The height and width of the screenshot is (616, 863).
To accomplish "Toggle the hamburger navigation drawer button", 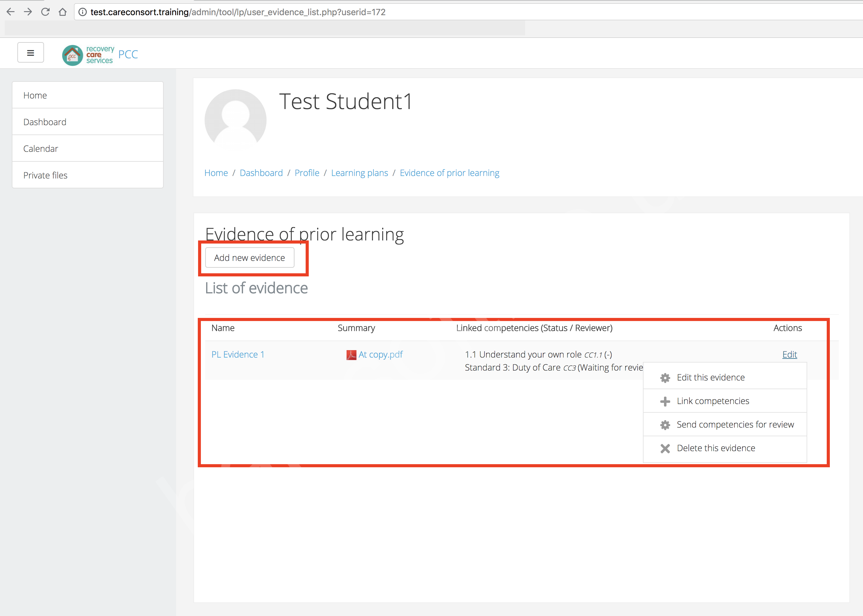I will tap(31, 53).
